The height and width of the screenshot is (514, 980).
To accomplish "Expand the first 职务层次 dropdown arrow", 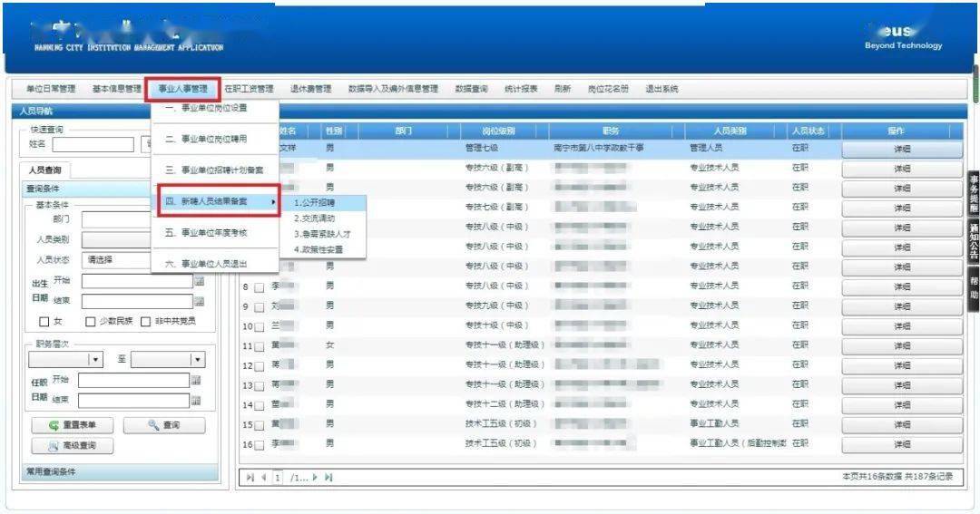I will tap(95, 360).
